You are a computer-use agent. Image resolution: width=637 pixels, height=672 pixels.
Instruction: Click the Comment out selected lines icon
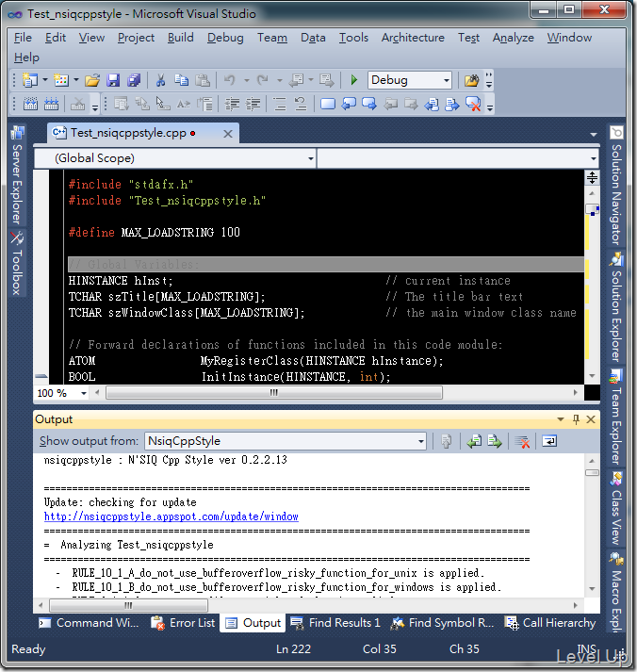tap(280, 104)
